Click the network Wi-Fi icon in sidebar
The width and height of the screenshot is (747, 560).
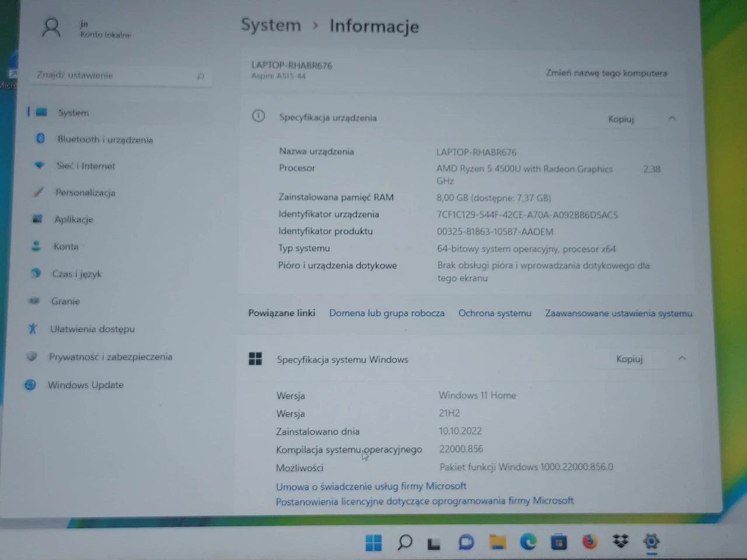(x=39, y=165)
